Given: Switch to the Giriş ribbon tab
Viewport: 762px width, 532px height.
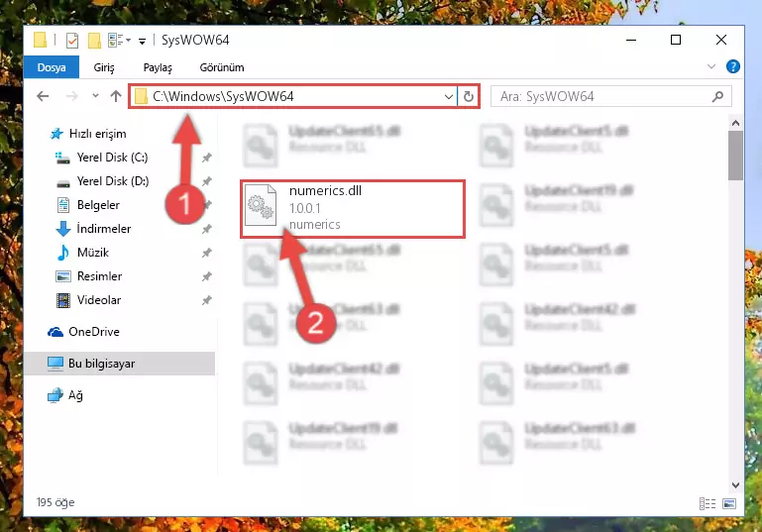Looking at the screenshot, I should (104, 67).
